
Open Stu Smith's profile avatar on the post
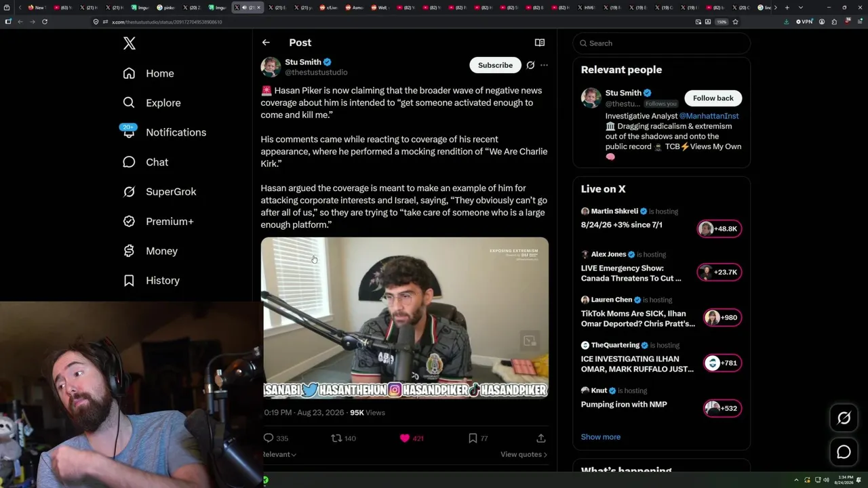[271, 67]
